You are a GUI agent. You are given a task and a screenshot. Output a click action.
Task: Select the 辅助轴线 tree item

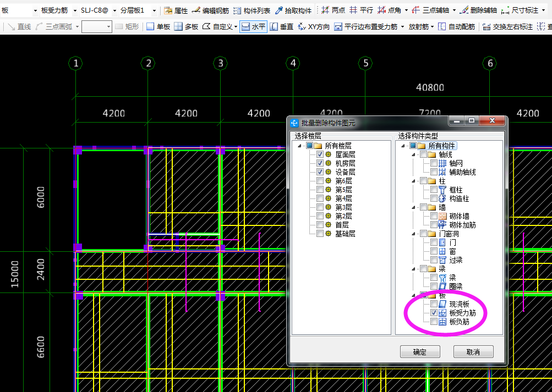463,172
